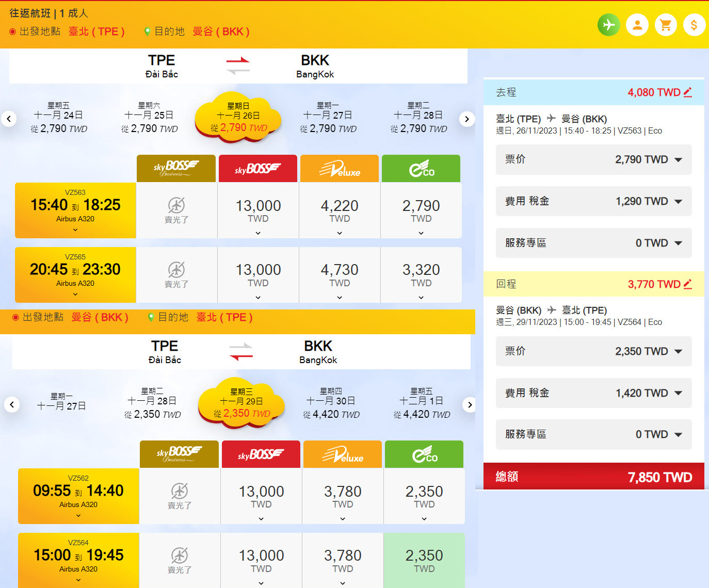Image resolution: width=709 pixels, height=588 pixels.
Task: Click the return 回程 summary header
Action: (x=593, y=284)
